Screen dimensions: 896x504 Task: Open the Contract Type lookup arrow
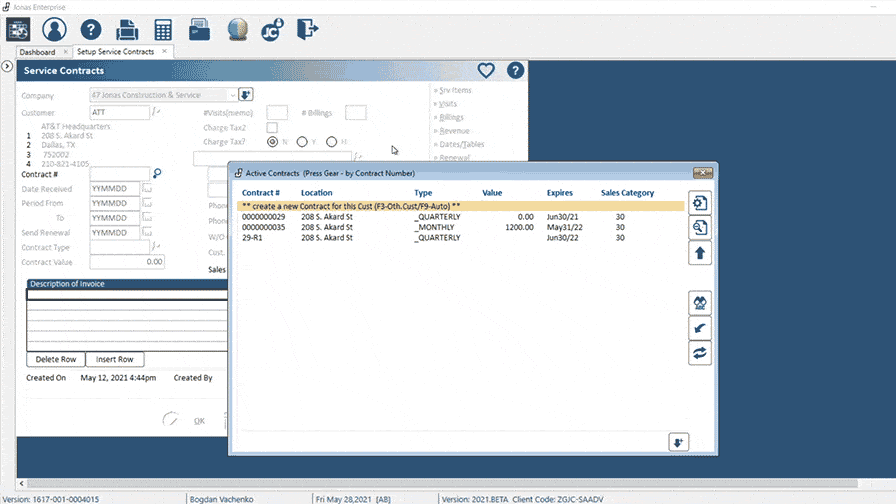tap(155, 247)
